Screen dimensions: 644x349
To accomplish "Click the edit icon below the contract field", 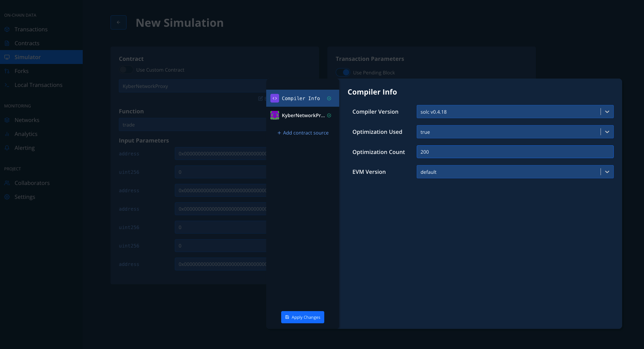I will [x=260, y=98].
